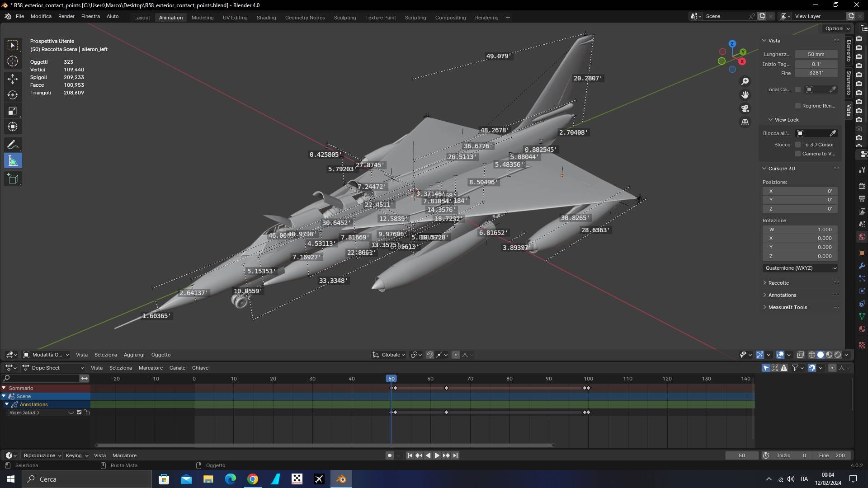
Task: Jump to the first frame button
Action: click(410, 455)
